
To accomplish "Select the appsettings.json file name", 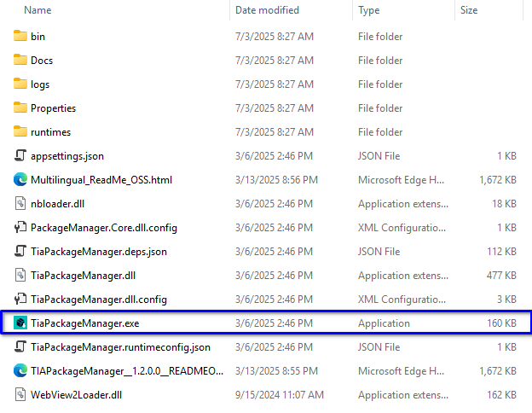I will pos(67,156).
